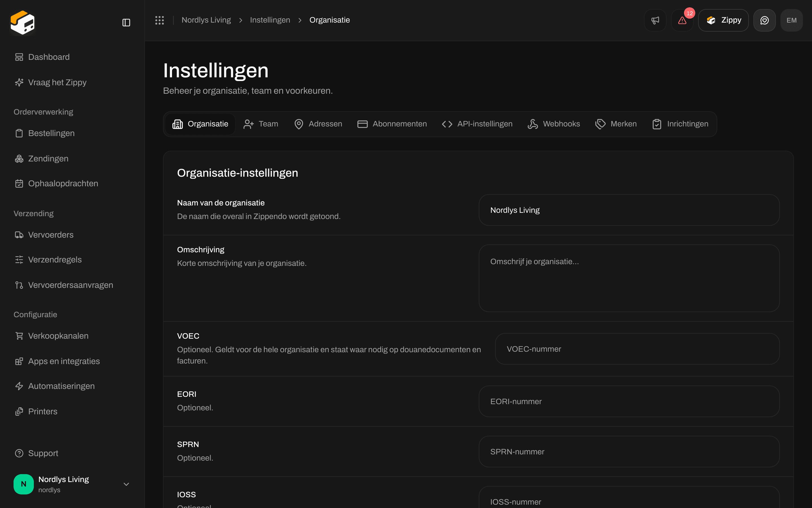Focus the Omschrijving textarea

coord(629,278)
